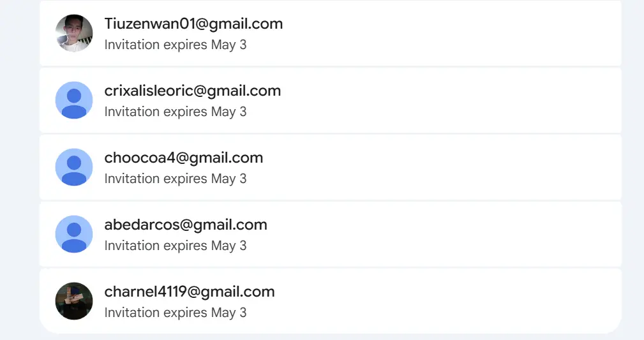The width and height of the screenshot is (644, 340).
Task: Click expiry text under Tiuzenwan01
Action: click(x=176, y=45)
